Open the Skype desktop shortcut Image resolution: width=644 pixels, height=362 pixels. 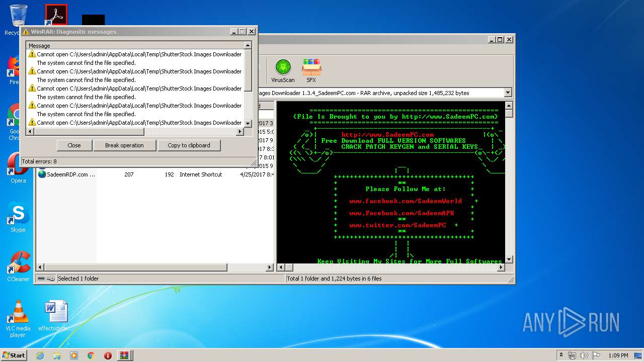click(18, 218)
